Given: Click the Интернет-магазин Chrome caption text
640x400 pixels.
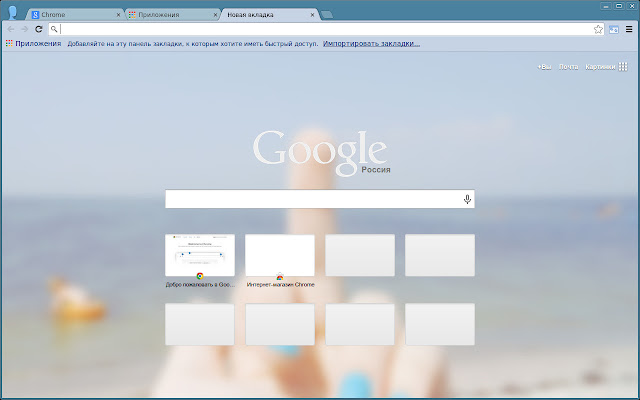Looking at the screenshot, I should point(280,284).
